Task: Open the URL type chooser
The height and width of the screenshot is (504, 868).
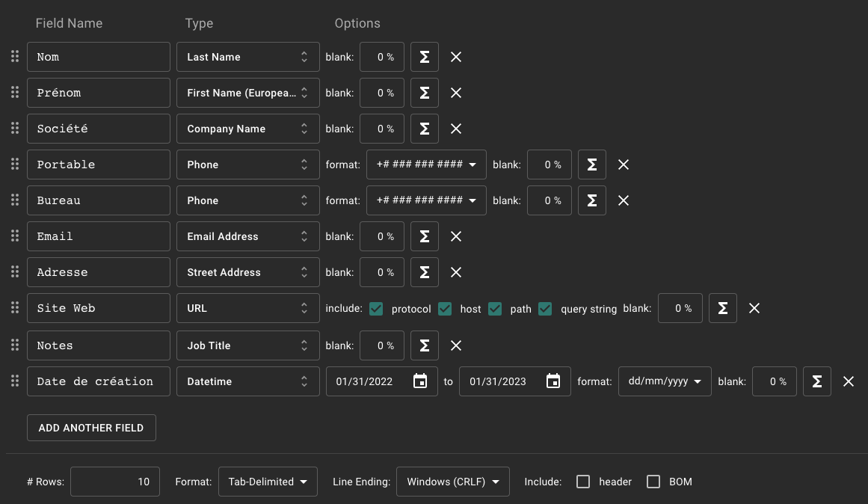Action: (x=248, y=309)
